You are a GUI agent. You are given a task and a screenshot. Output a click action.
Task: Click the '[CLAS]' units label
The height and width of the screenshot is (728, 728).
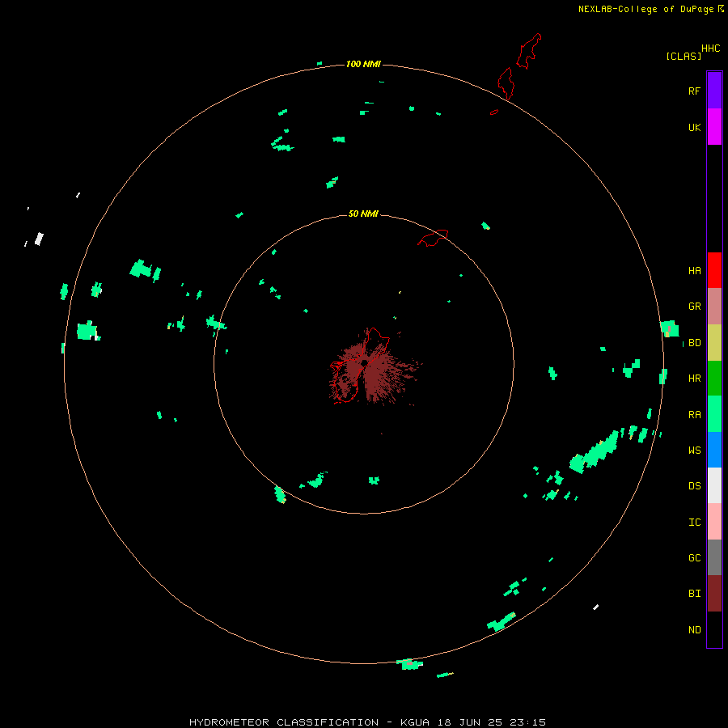[684, 56]
